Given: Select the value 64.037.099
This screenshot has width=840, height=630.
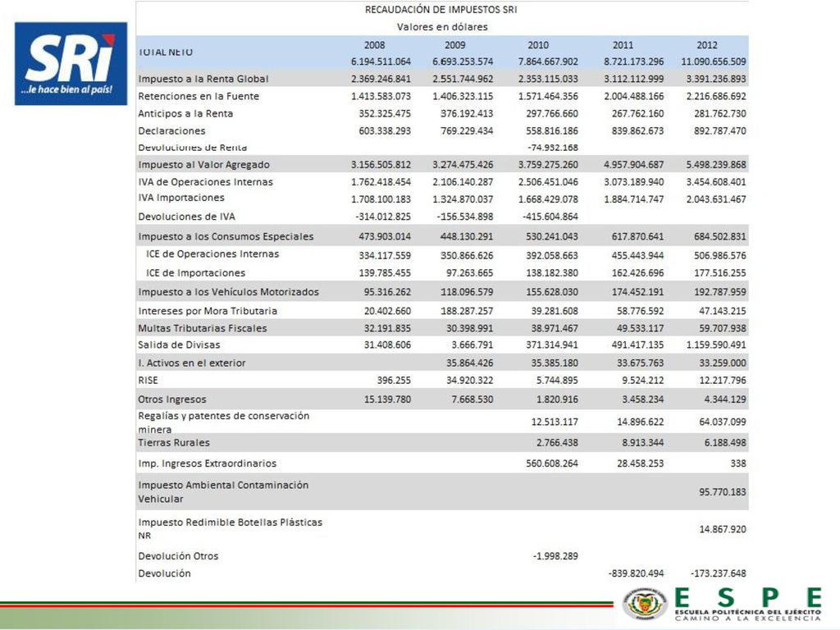Looking at the screenshot, I should [x=722, y=422].
